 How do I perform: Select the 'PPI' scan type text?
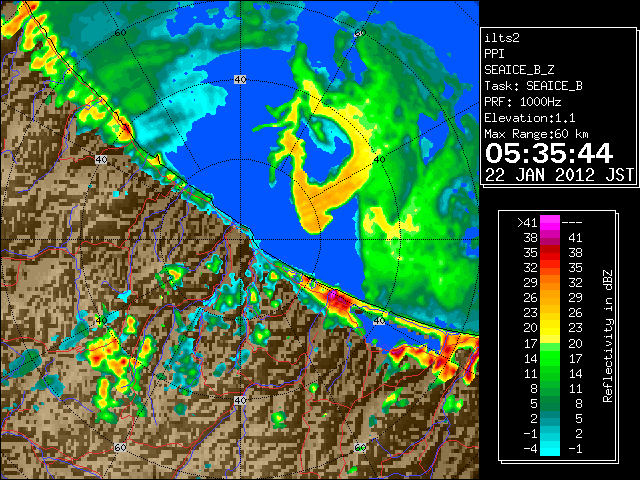[494, 54]
